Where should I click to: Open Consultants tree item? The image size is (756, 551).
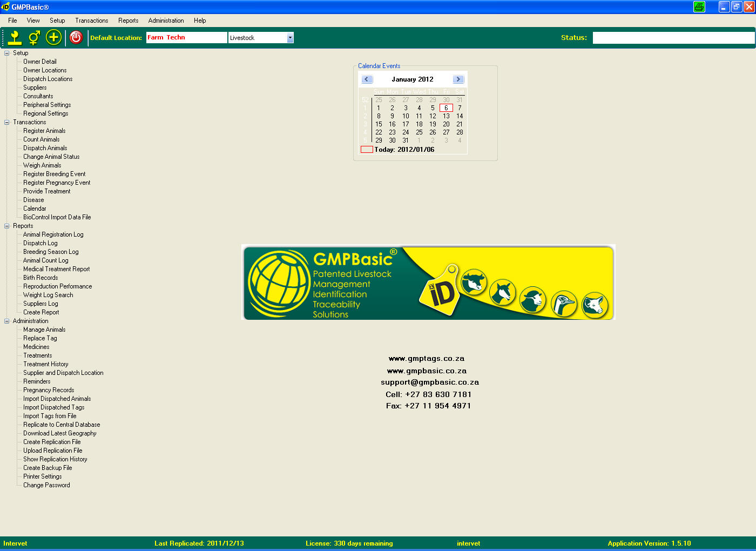38,96
